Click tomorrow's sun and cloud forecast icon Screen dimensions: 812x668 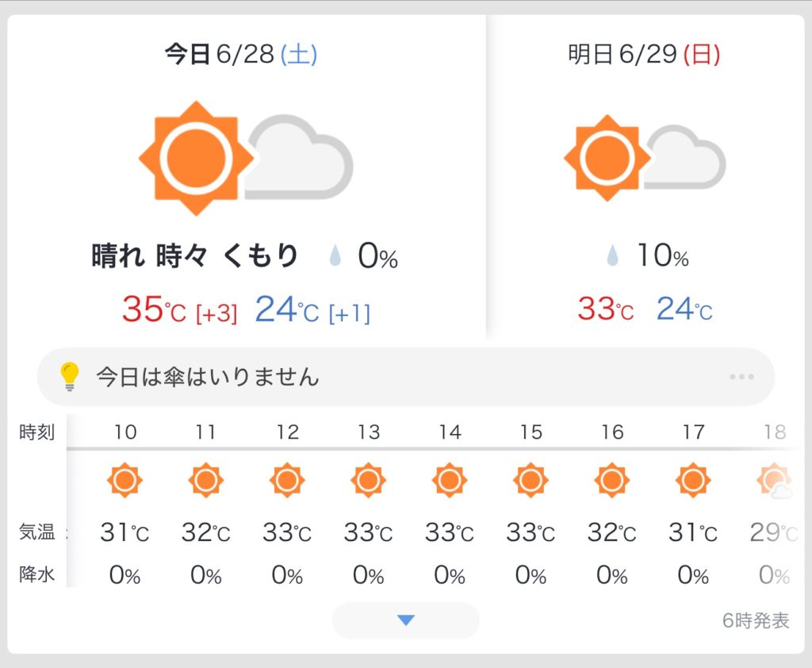pyautogui.click(x=645, y=157)
